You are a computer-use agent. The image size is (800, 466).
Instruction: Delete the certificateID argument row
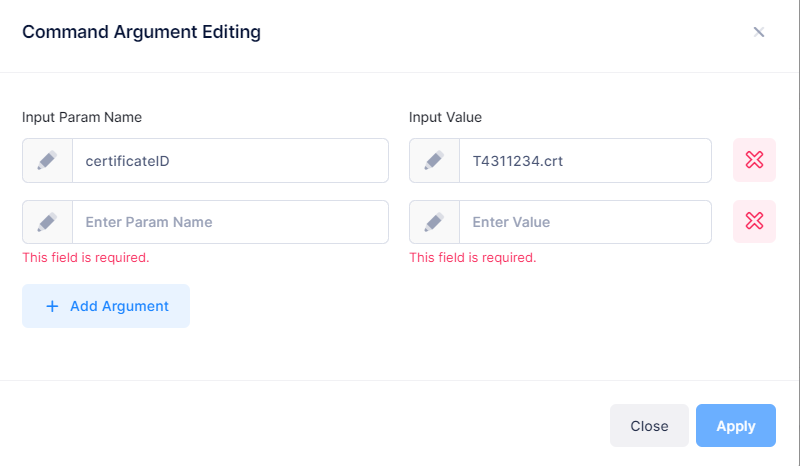(754, 160)
